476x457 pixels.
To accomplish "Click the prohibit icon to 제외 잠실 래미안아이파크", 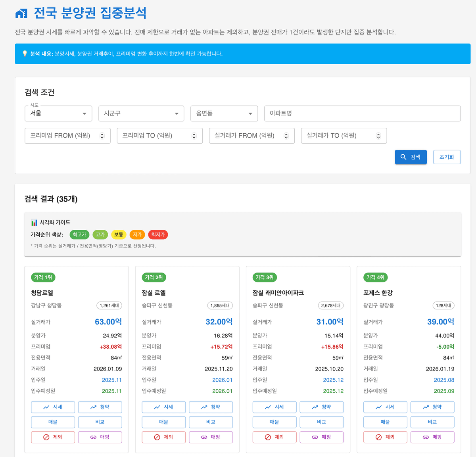I will [268, 437].
